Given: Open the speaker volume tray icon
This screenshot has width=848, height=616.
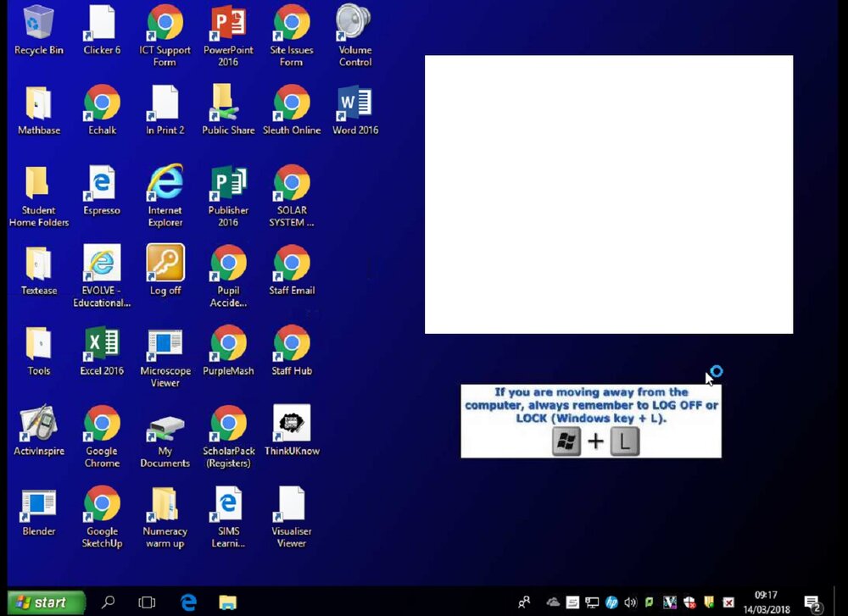Looking at the screenshot, I should [x=630, y=602].
